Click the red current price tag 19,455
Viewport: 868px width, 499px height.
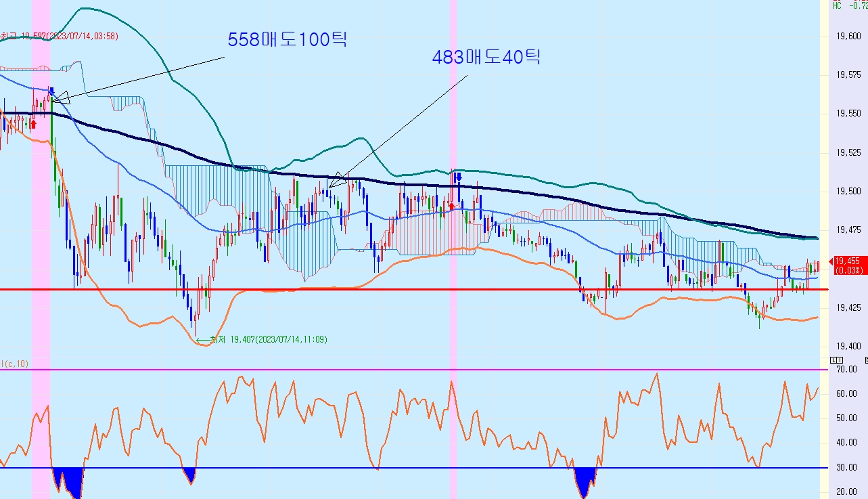point(850,265)
